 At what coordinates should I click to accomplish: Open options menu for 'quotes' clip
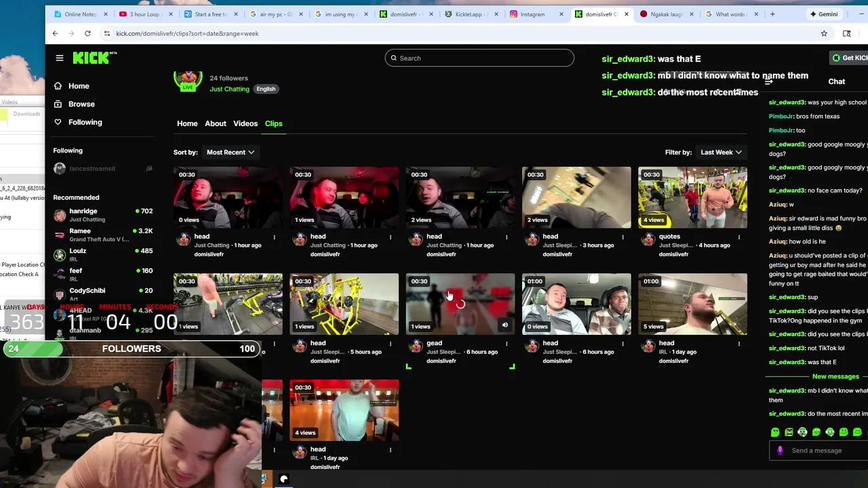click(x=739, y=237)
